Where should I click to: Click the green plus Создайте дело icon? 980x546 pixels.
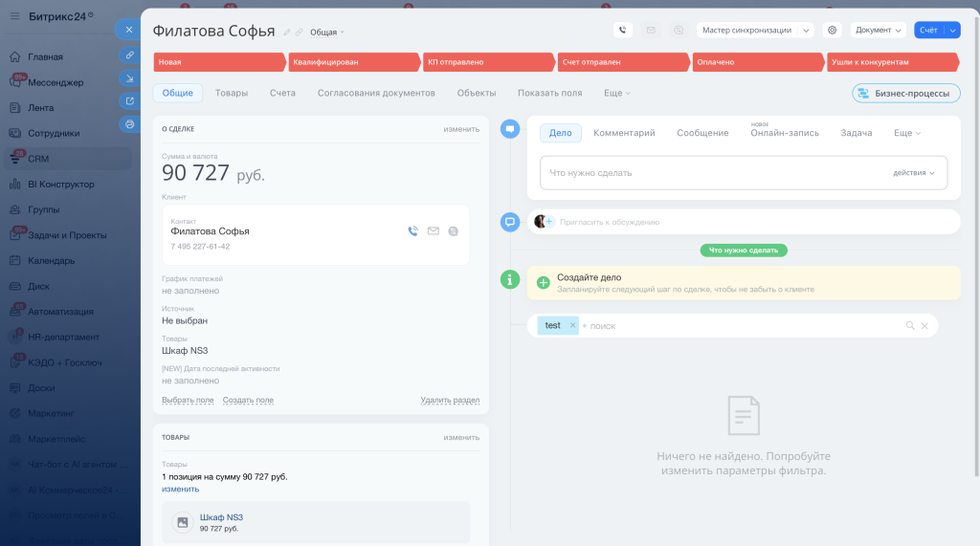[544, 282]
